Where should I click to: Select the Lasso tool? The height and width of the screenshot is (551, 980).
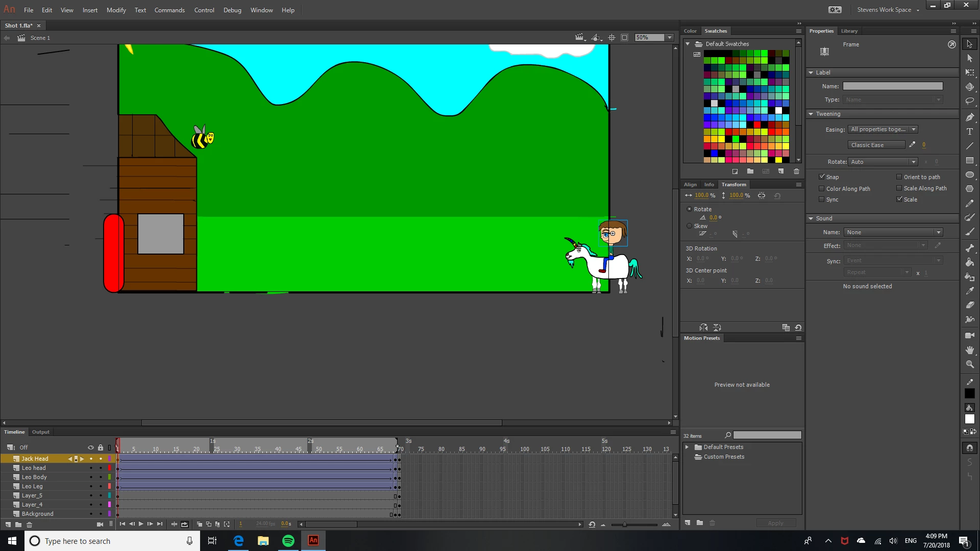[970, 102]
